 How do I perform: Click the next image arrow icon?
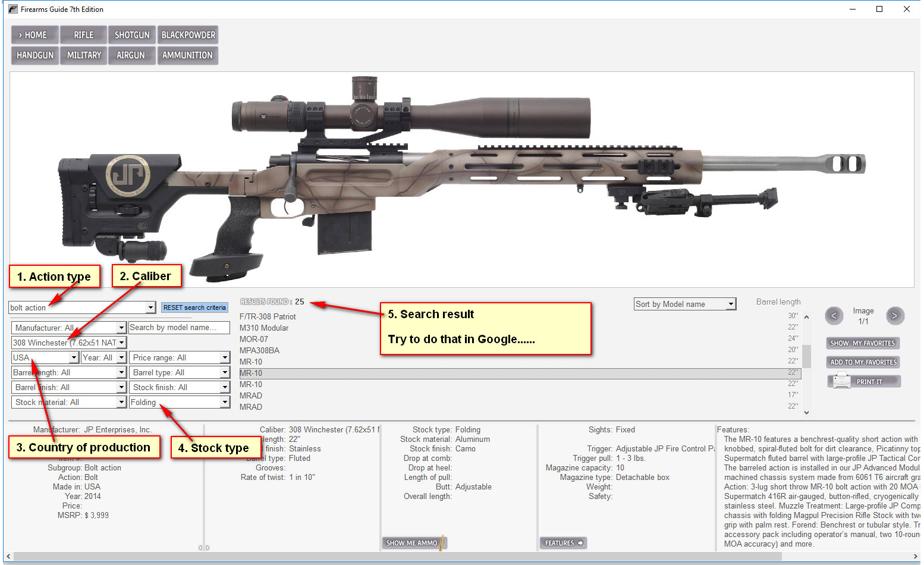coord(894,316)
